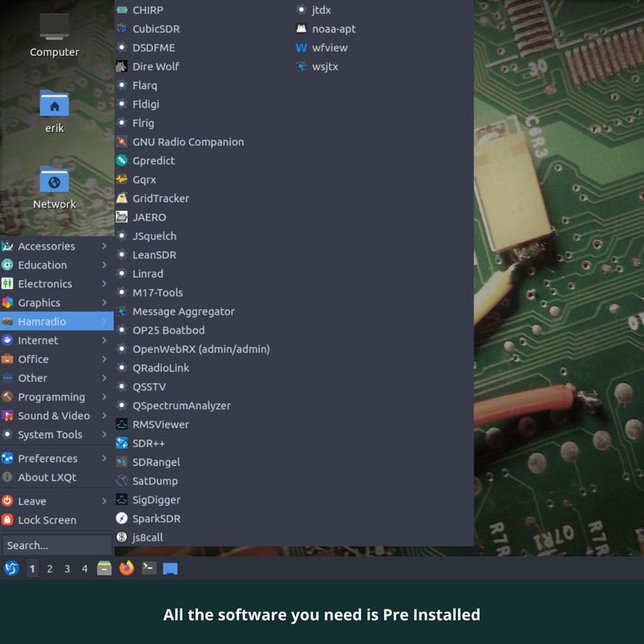Image resolution: width=644 pixels, height=644 pixels.
Task: Open file manager in taskbar
Action: (x=105, y=568)
